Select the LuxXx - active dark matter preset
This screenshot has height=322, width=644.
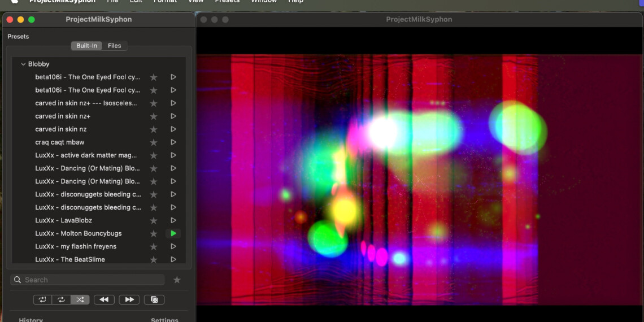coord(87,155)
